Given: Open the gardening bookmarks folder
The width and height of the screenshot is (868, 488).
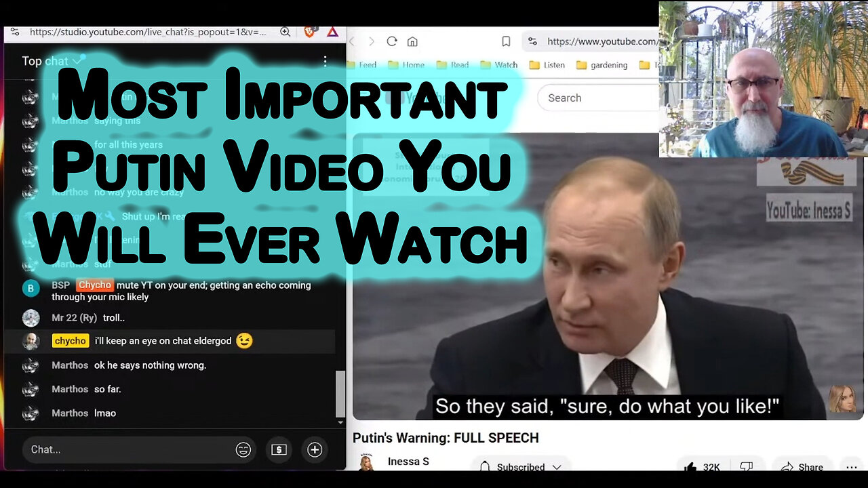Looking at the screenshot, I should [601, 65].
